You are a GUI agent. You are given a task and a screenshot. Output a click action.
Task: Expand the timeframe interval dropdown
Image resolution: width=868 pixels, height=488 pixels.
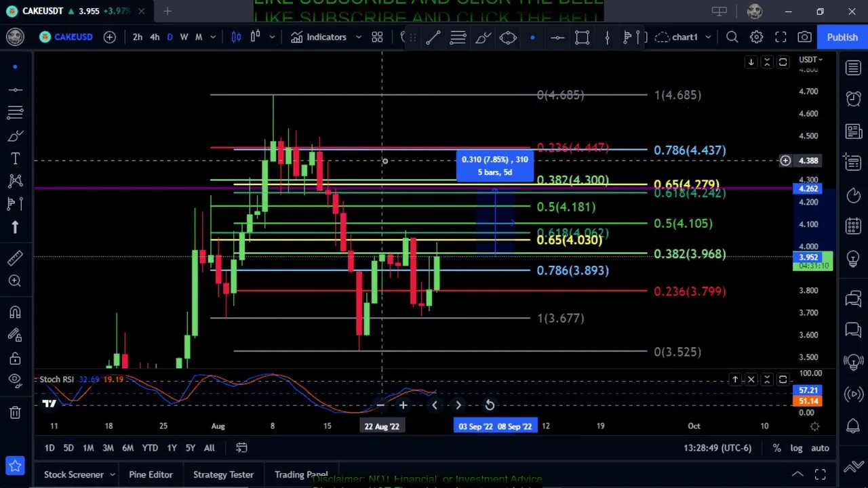[x=213, y=37]
